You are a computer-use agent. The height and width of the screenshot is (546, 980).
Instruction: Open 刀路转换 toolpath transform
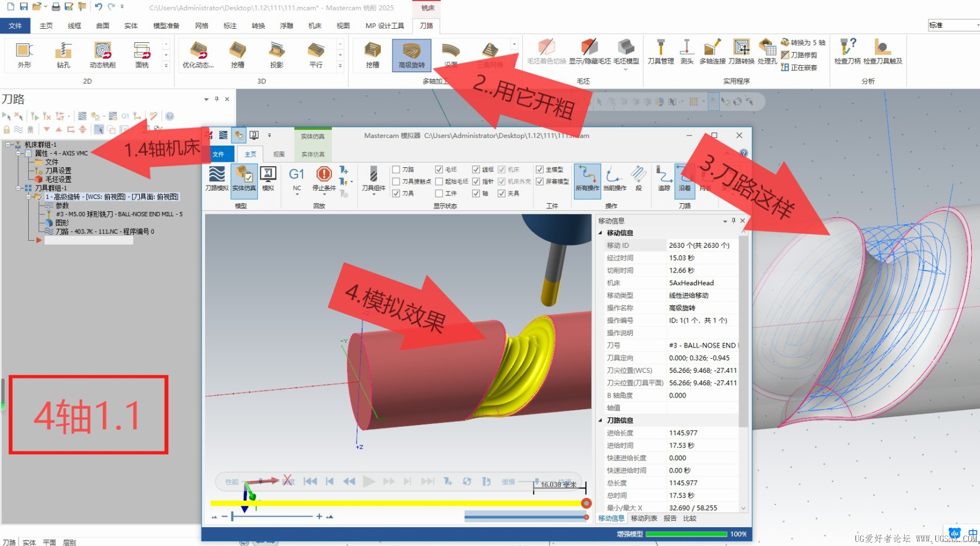pyautogui.click(x=741, y=52)
